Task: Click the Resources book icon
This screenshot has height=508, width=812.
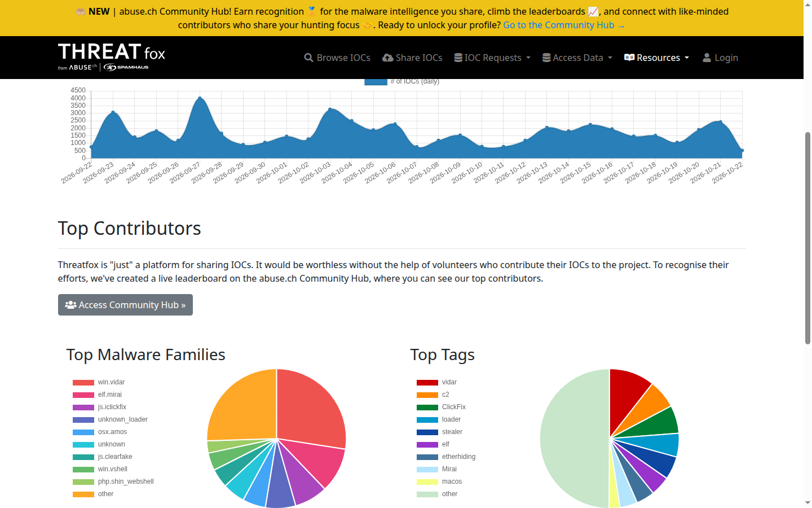Action: pos(629,58)
